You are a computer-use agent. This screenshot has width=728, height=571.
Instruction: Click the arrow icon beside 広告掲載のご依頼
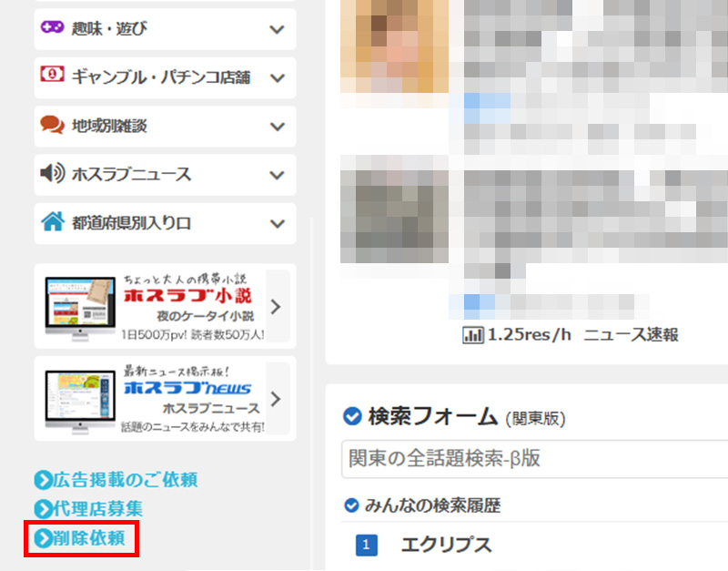point(43,480)
